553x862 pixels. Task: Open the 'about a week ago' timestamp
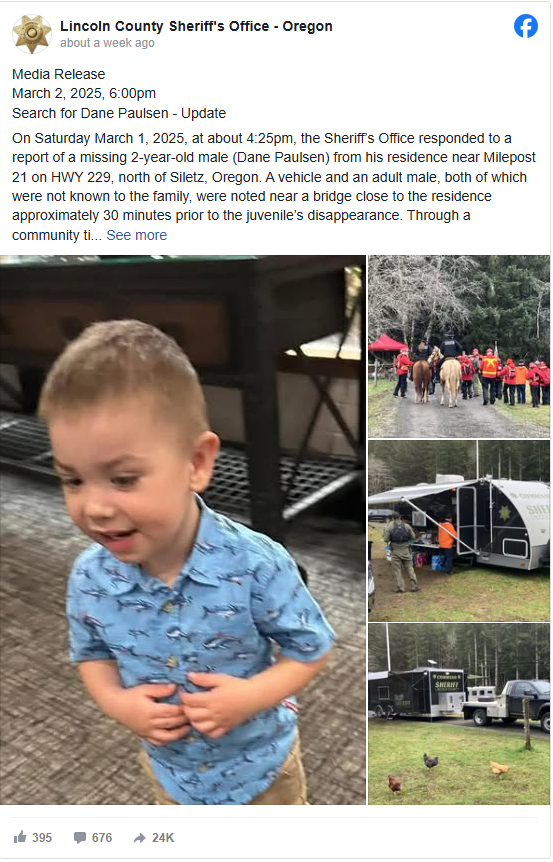point(107,43)
